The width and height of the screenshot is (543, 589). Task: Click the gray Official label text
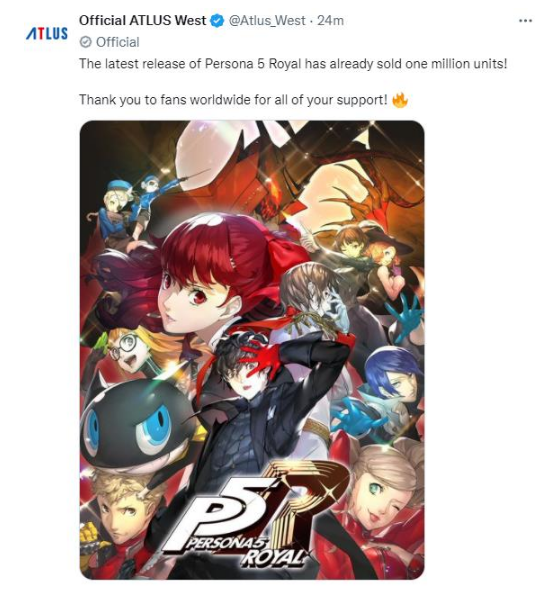(x=118, y=42)
